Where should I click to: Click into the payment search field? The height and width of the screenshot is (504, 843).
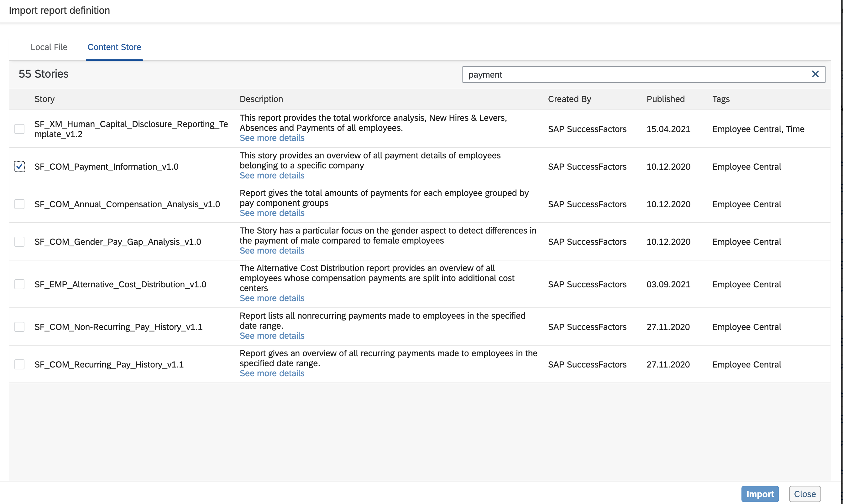point(632,75)
